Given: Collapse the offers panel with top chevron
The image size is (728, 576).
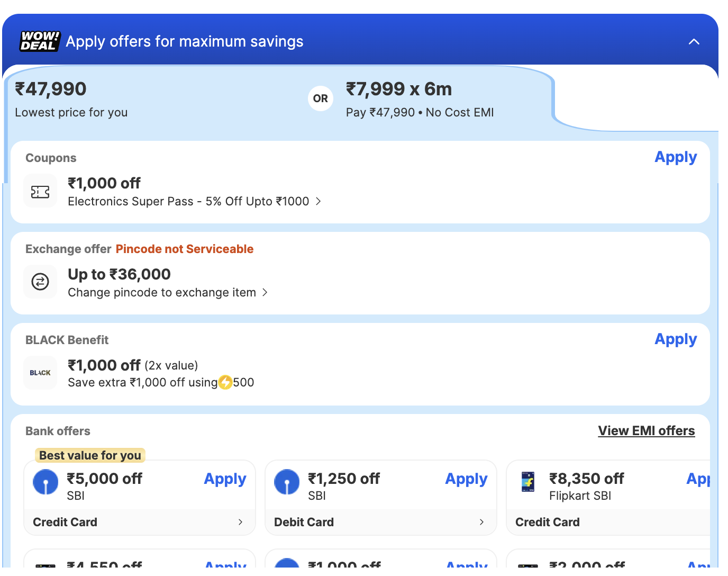Looking at the screenshot, I should 694,42.
